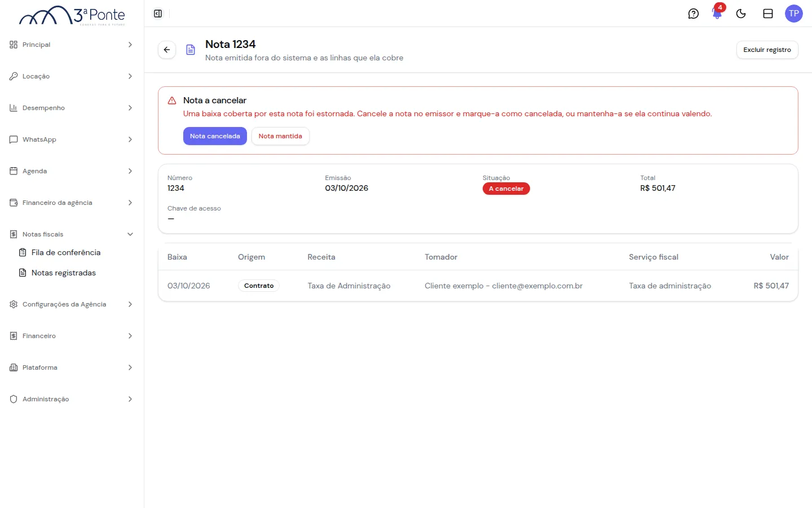Expand the Administração chevron
This screenshot has height=508, width=812.
pyautogui.click(x=130, y=399)
